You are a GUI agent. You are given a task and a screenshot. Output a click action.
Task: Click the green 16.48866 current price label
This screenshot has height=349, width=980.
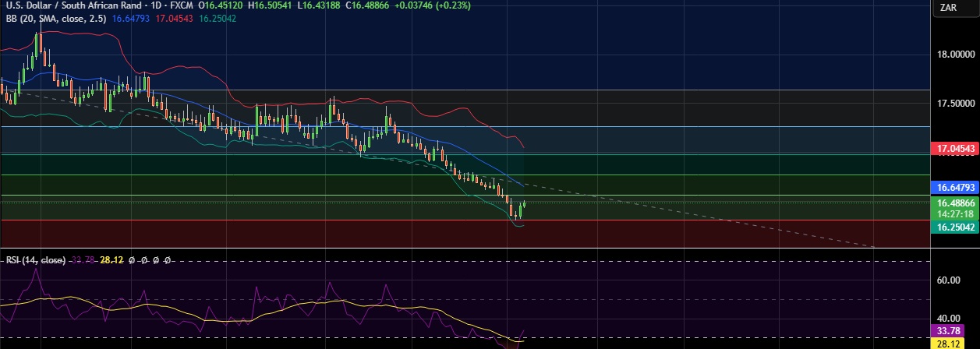pyautogui.click(x=955, y=202)
